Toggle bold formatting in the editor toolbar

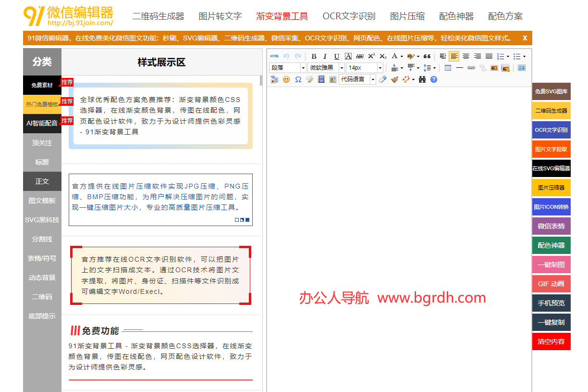(x=314, y=56)
